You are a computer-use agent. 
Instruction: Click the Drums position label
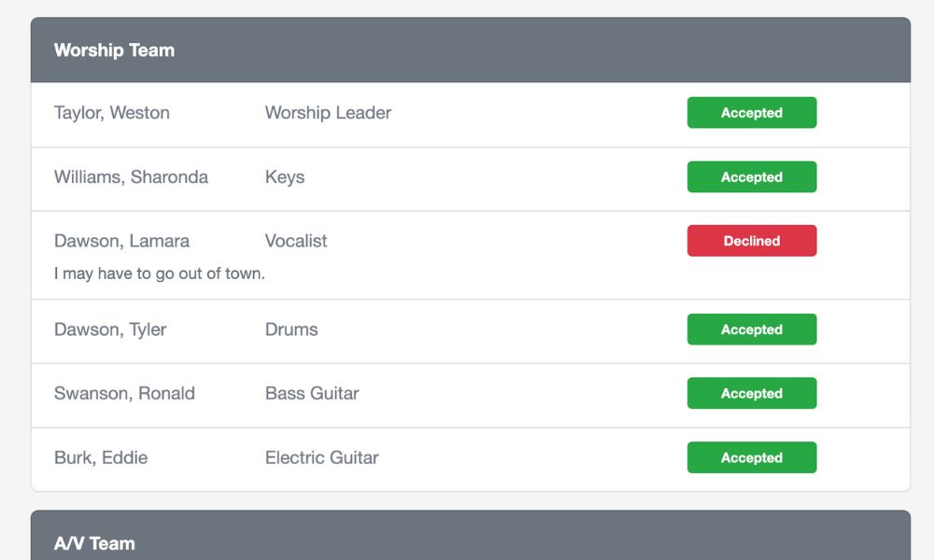[291, 329]
